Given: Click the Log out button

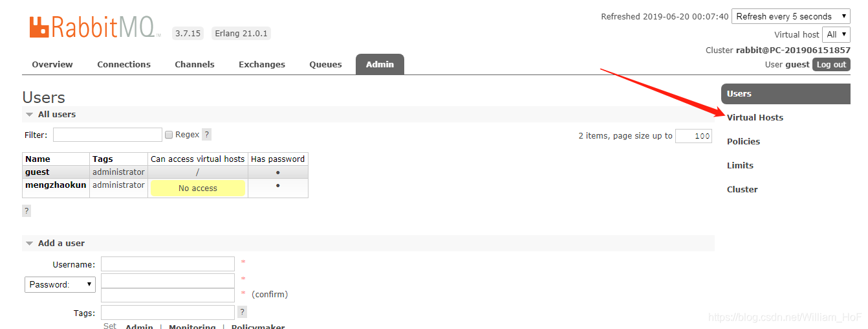Looking at the screenshot, I should coord(831,65).
